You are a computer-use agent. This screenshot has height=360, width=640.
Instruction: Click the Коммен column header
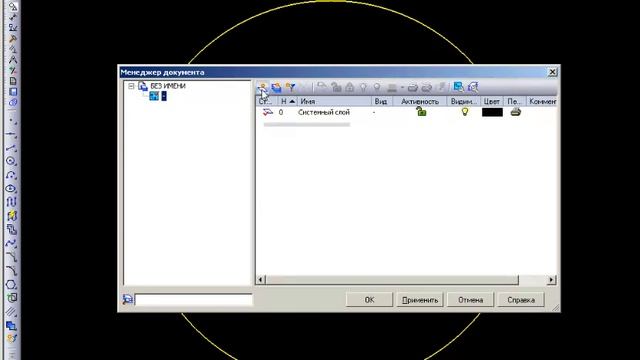click(542, 101)
